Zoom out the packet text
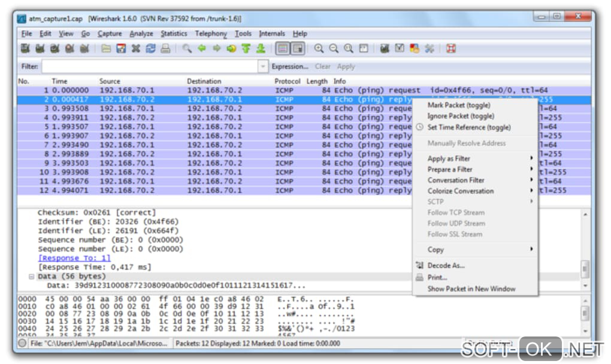The width and height of the screenshot is (611, 364). [x=334, y=48]
